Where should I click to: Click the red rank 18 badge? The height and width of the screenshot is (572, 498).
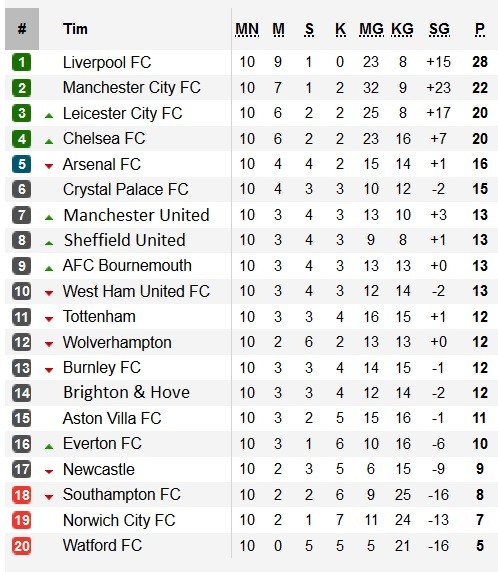(x=22, y=495)
